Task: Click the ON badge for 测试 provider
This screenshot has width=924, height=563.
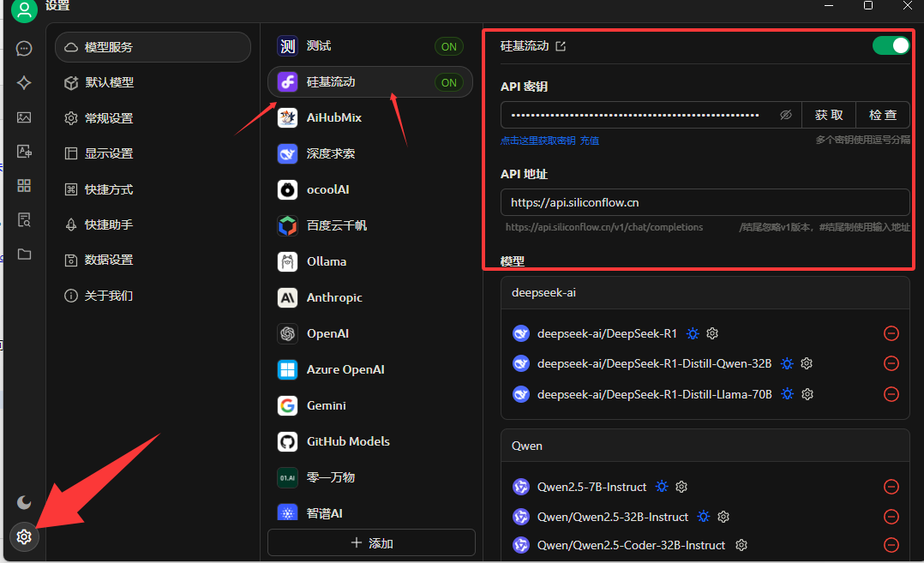Action: coord(449,46)
